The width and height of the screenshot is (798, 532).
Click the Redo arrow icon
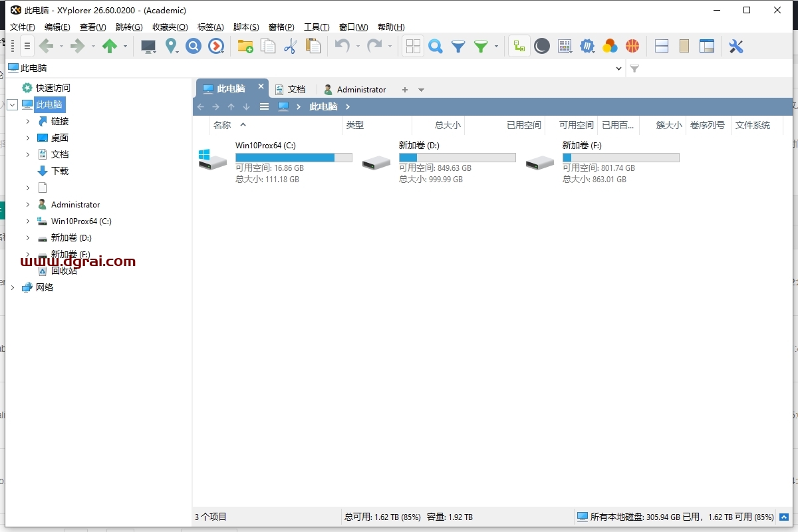pyautogui.click(x=374, y=47)
